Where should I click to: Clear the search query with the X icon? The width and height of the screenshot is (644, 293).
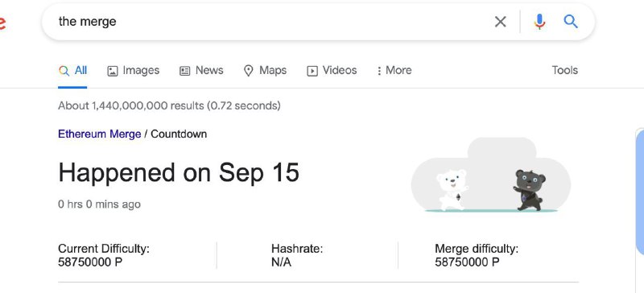pyautogui.click(x=500, y=22)
